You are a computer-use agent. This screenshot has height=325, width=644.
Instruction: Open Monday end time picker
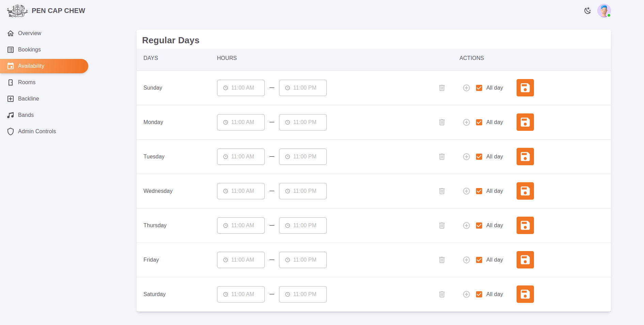pyautogui.click(x=303, y=122)
